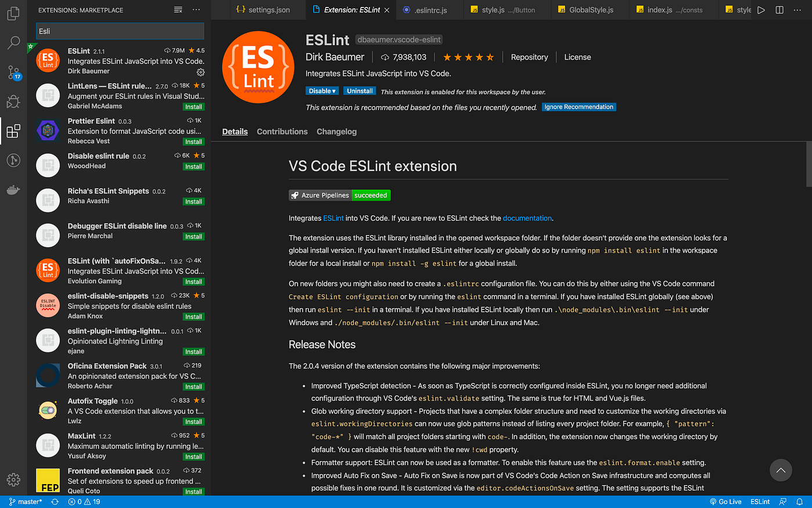812x508 pixels.
Task: Switch to the Details tab
Action: (235, 132)
